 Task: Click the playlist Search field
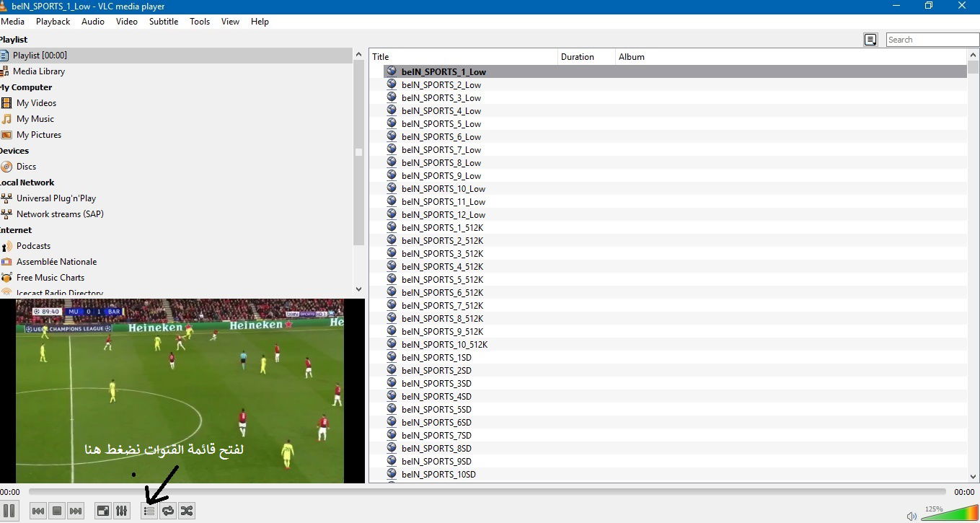tap(932, 40)
